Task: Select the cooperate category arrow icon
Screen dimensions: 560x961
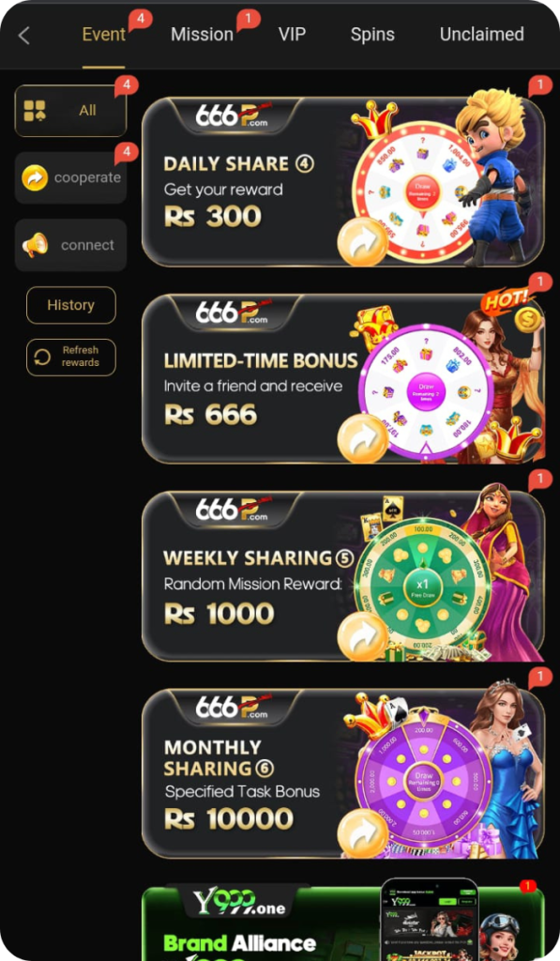Action: (35, 177)
